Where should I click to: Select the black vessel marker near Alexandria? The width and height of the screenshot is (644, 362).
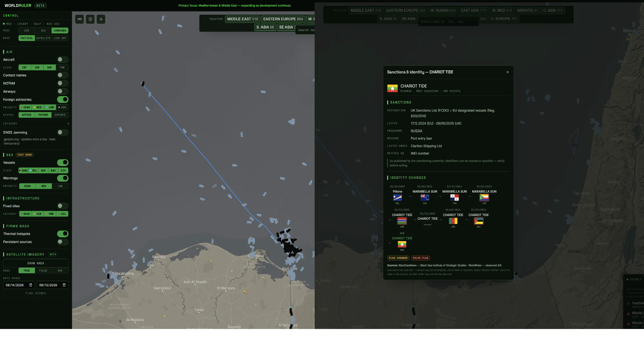108,276
